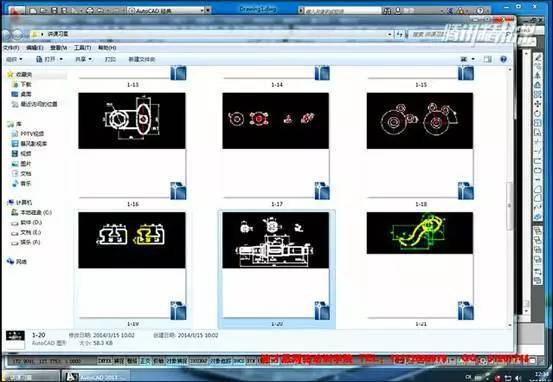553x382 pixels.
Task: Select 本地磁盘 (C:) drive
Action: click(x=32, y=212)
